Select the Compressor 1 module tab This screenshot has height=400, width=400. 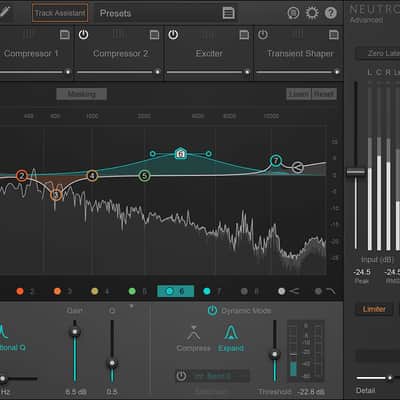[31, 53]
